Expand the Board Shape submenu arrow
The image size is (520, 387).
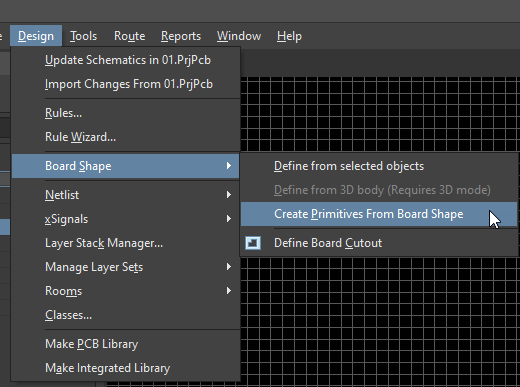coord(229,166)
